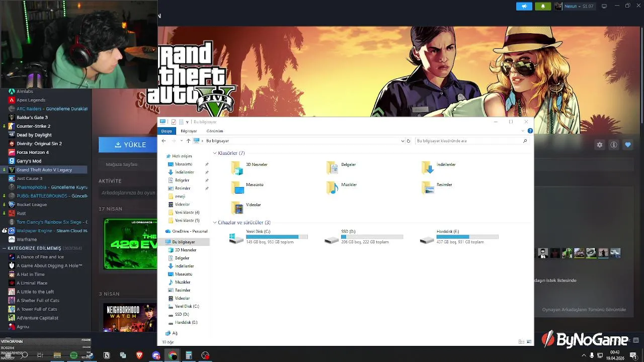The width and height of the screenshot is (644, 362).
Task: Click Oynayan Arkadaşların Tümünü Görüntüle link
Action: (x=584, y=310)
